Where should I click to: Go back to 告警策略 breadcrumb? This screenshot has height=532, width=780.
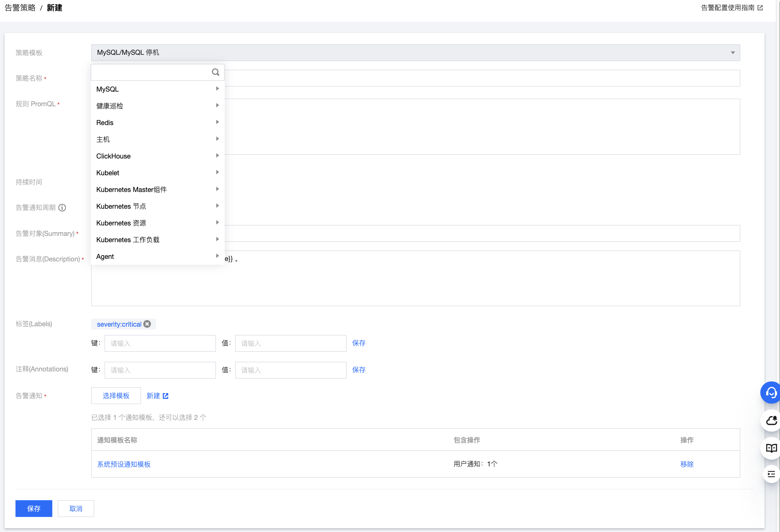click(x=20, y=8)
